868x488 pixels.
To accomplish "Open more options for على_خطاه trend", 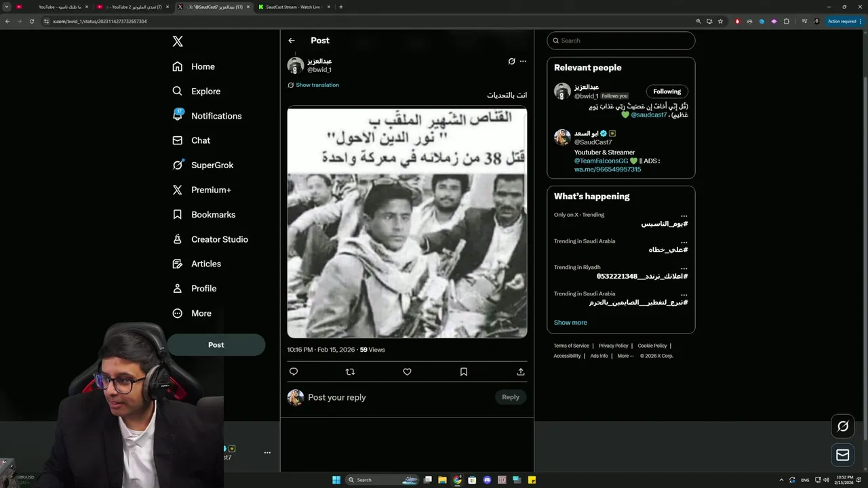I will pos(684,241).
